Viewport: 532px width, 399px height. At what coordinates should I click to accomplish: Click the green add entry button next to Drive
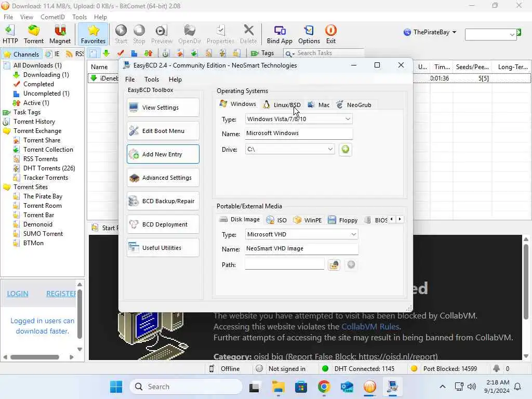click(x=345, y=149)
